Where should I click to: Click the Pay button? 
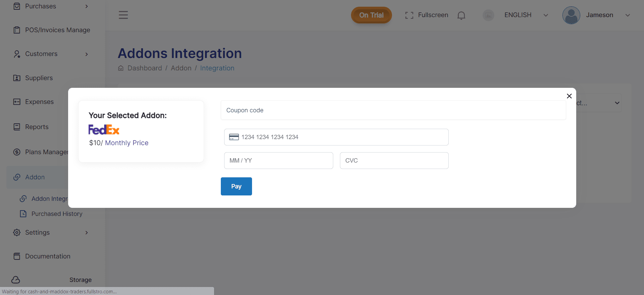coord(236,186)
